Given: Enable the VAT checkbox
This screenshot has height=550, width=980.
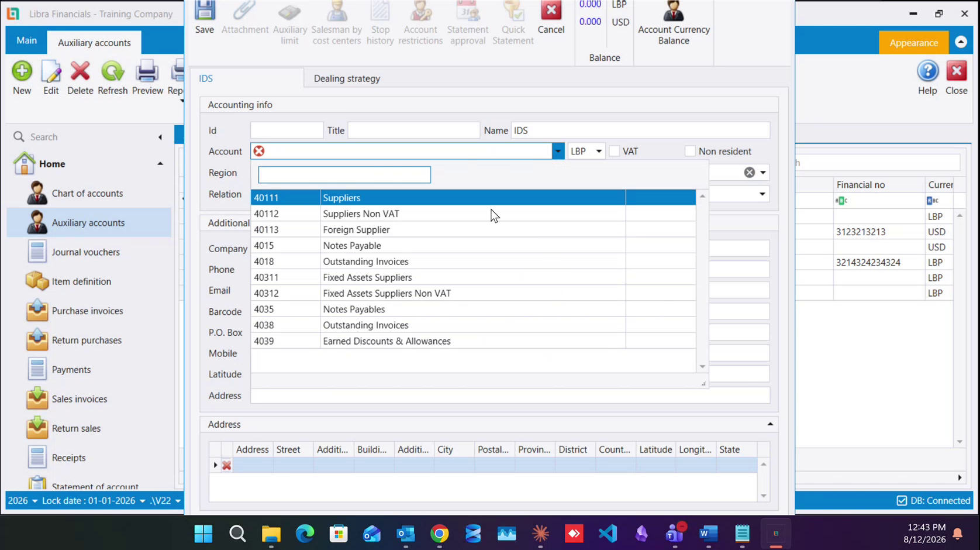Looking at the screenshot, I should (x=614, y=151).
